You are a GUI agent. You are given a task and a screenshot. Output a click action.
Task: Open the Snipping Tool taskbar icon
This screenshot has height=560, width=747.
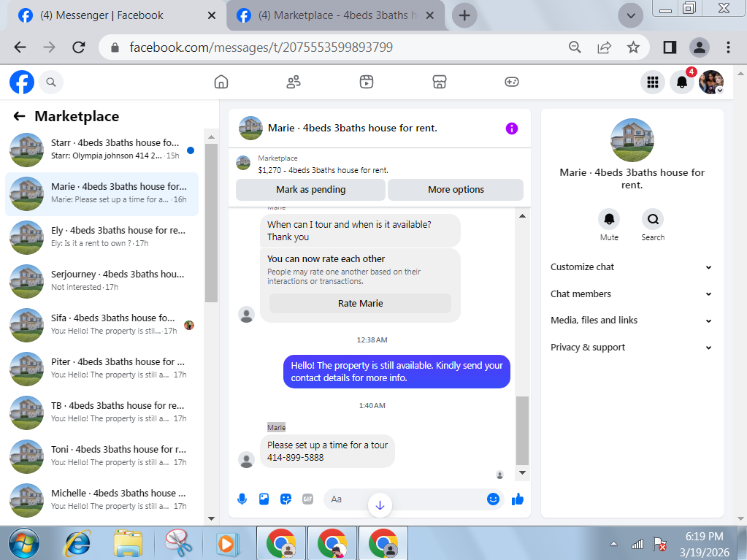(178, 543)
